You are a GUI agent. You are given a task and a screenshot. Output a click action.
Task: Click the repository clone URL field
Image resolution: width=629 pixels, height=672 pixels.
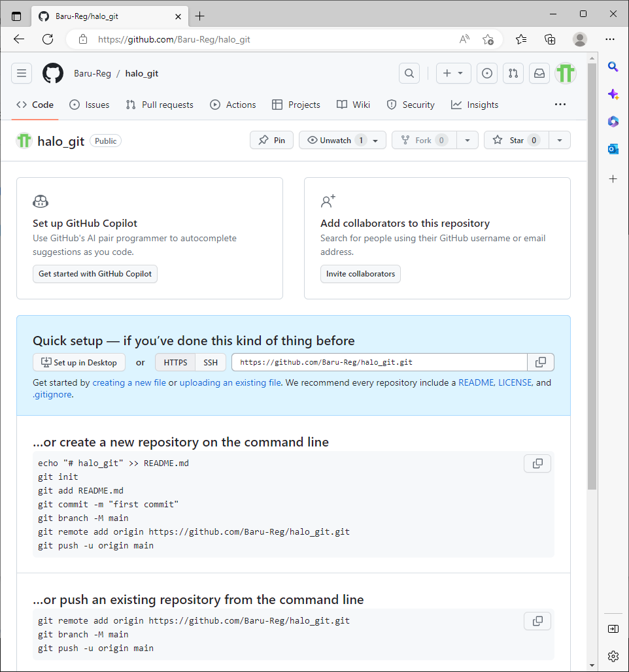click(x=379, y=362)
